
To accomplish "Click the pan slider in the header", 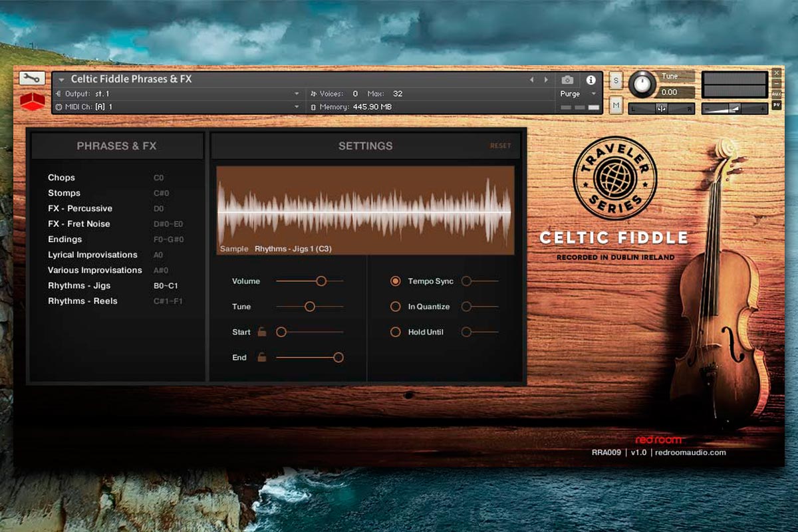I will [662, 108].
